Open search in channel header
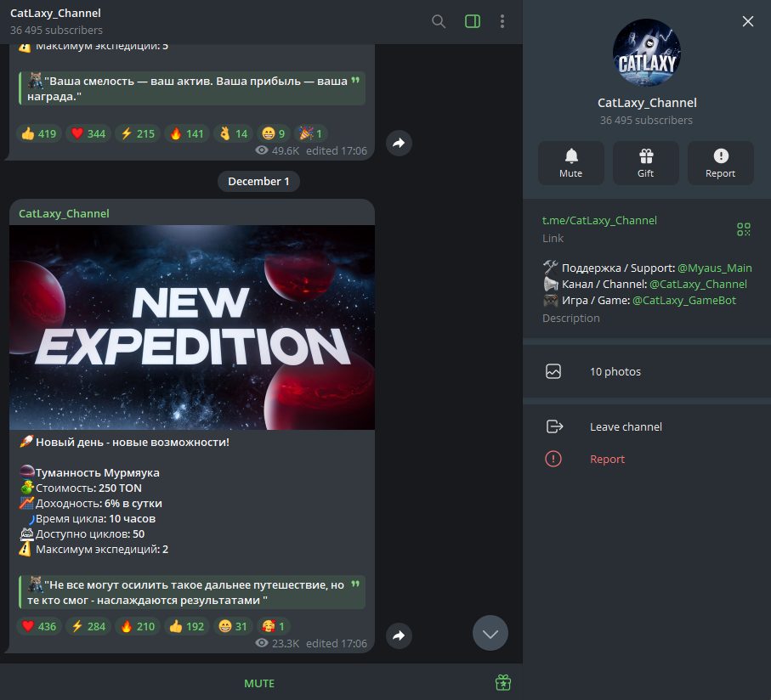Viewport: 771px width, 700px height. pyautogui.click(x=439, y=21)
